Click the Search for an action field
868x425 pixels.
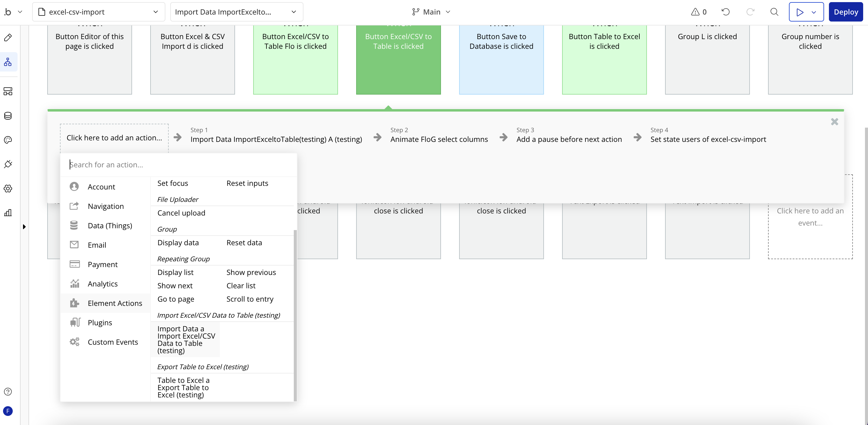(x=179, y=165)
